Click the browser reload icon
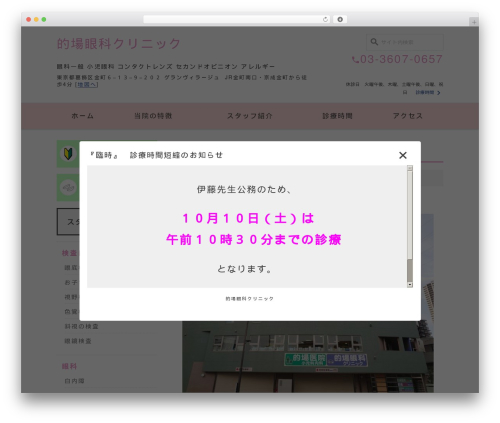The width and height of the screenshot is (500, 423). click(x=325, y=20)
